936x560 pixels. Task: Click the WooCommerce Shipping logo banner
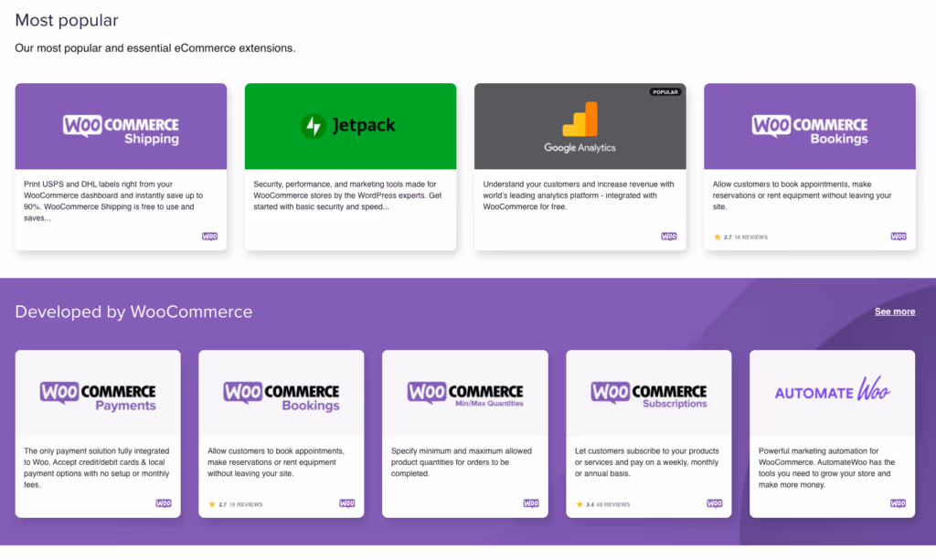click(120, 125)
